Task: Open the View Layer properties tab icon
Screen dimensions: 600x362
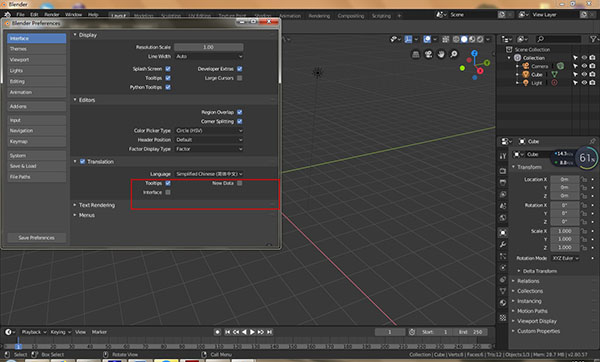Action: (x=503, y=194)
